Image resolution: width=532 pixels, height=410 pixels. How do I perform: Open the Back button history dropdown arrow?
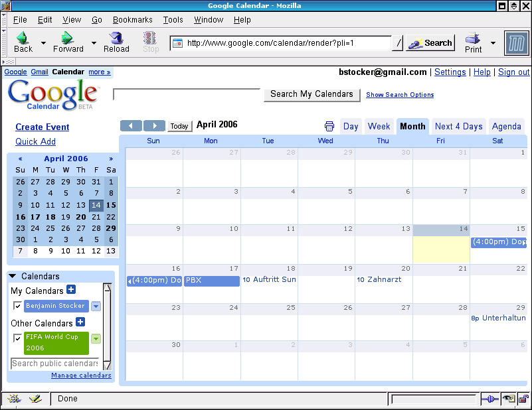click(43, 43)
